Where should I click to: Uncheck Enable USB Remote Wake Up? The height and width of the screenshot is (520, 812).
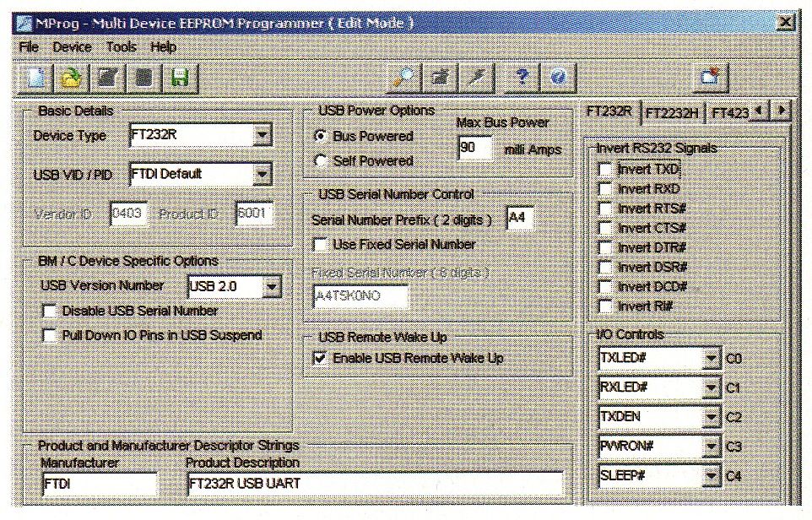(321, 358)
